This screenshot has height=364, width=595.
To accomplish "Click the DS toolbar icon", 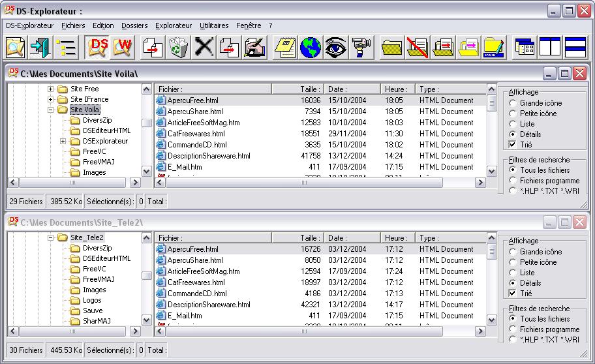I will [x=99, y=48].
